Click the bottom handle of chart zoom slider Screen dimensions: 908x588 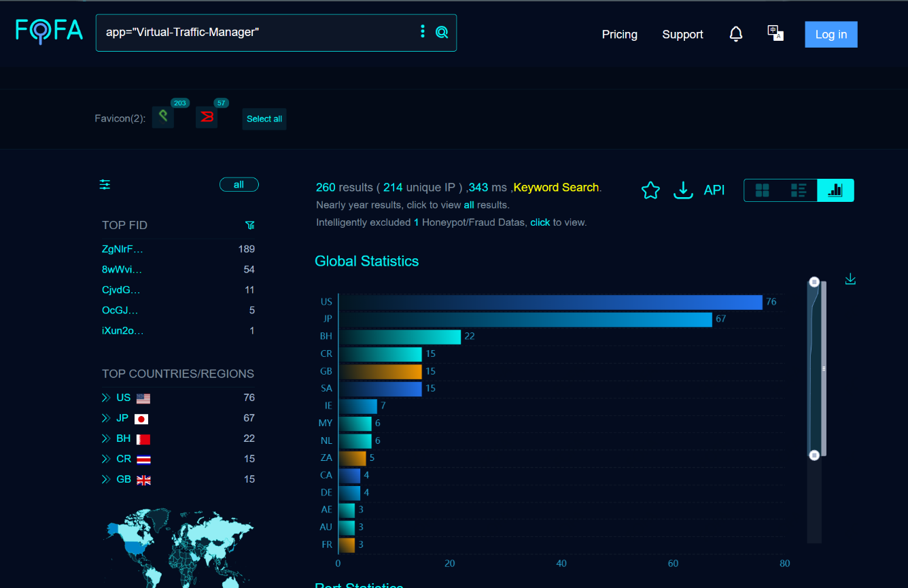point(814,455)
